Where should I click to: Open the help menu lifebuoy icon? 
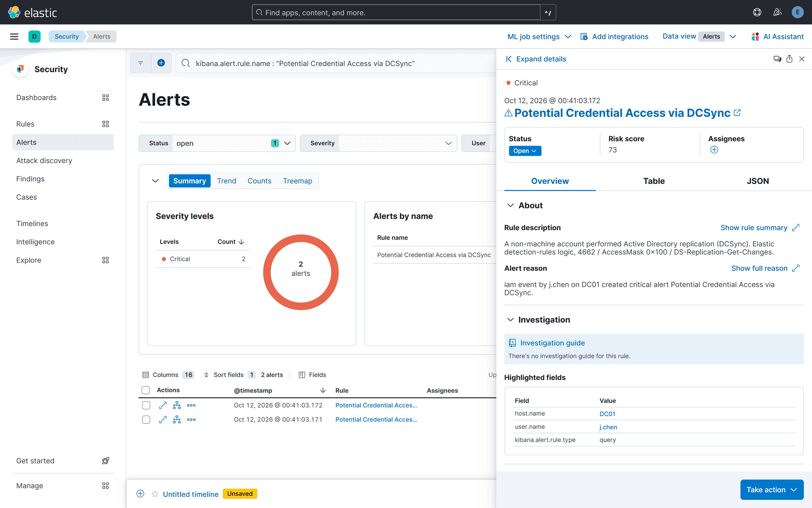coord(757,12)
